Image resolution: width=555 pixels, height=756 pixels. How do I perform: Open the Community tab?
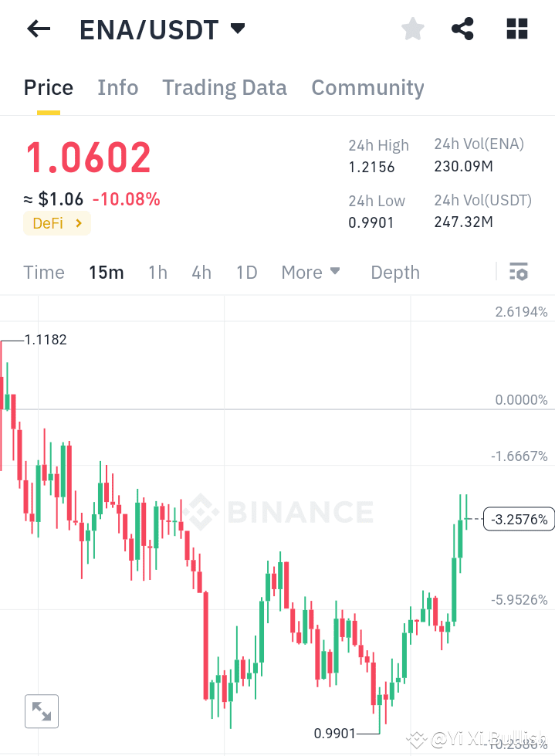pos(367,87)
